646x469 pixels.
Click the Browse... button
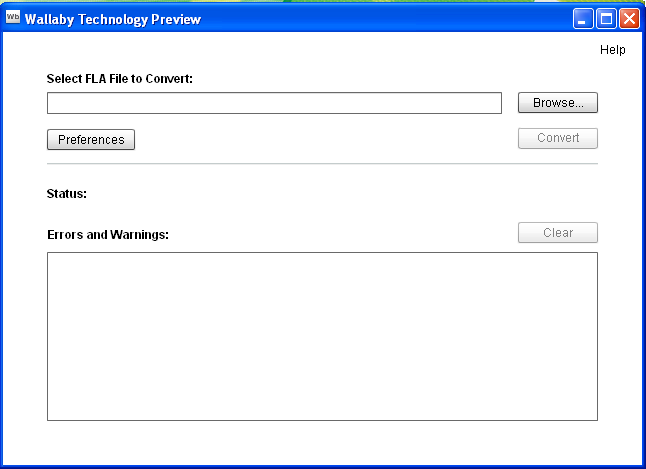[x=557, y=103]
